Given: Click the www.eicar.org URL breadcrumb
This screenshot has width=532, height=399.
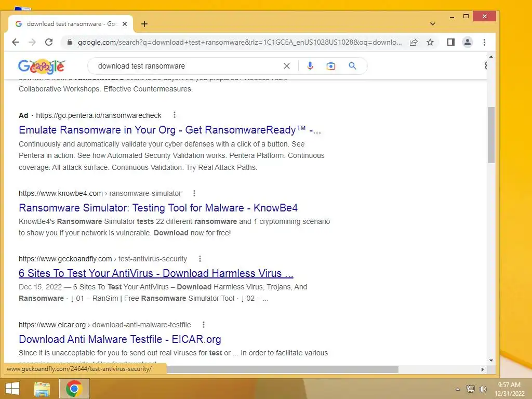Looking at the screenshot, I should (104, 325).
